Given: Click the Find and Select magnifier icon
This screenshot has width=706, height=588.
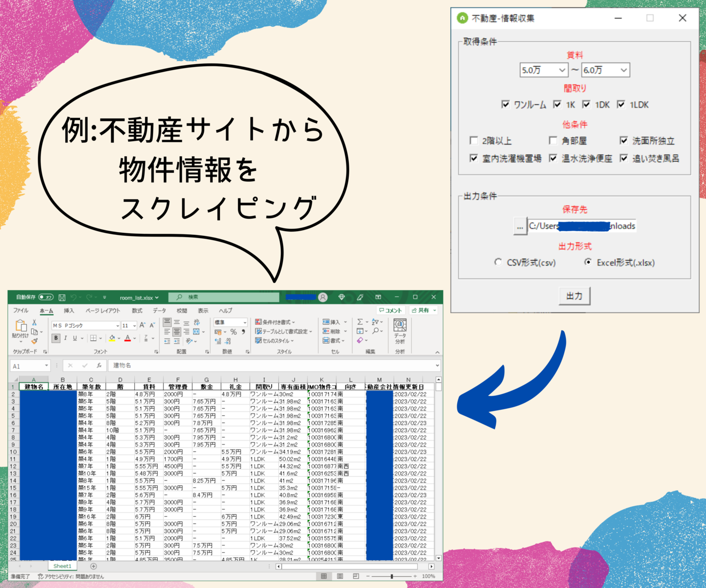Looking at the screenshot, I should point(375,331).
